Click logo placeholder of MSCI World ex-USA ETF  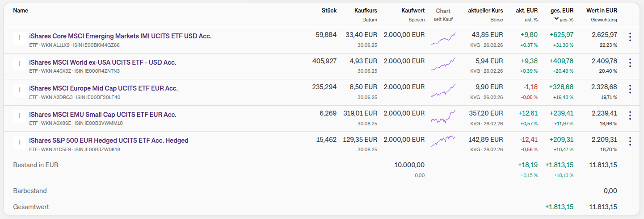pyautogui.click(x=19, y=65)
